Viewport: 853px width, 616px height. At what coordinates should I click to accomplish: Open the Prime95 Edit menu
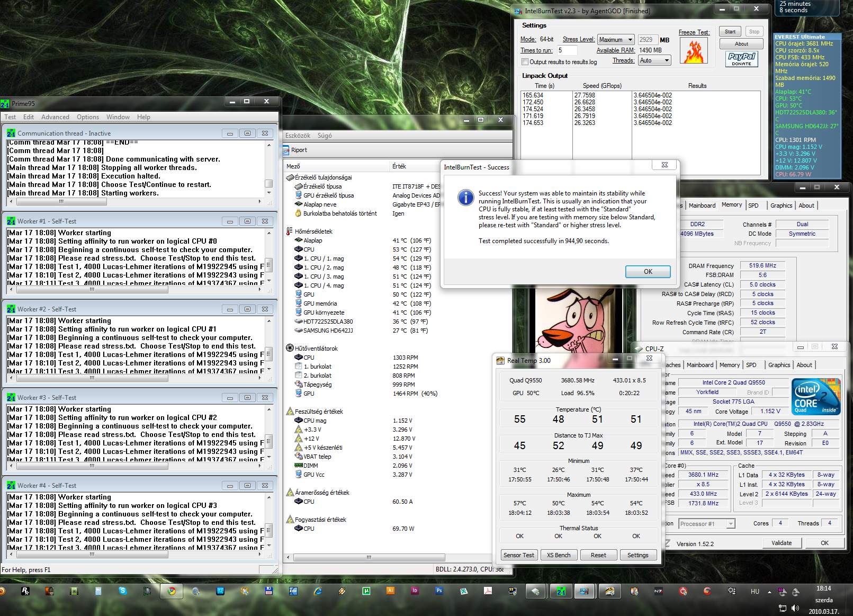29,117
